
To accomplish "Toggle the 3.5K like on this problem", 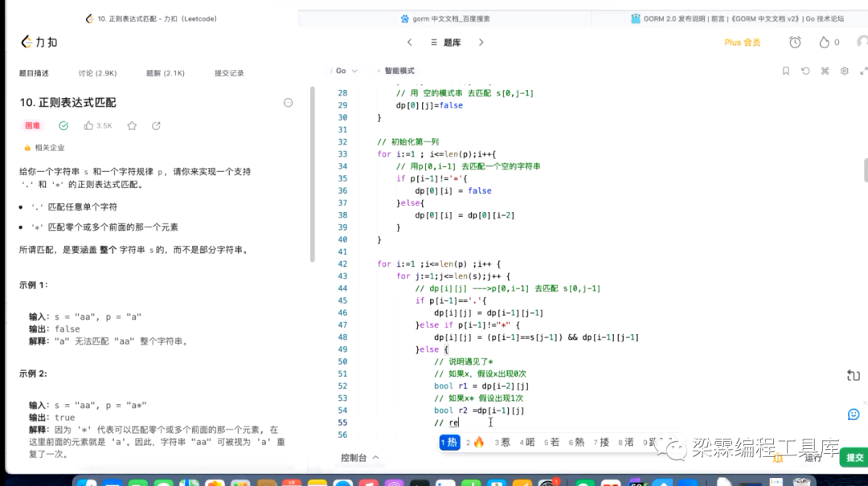I will (91, 125).
